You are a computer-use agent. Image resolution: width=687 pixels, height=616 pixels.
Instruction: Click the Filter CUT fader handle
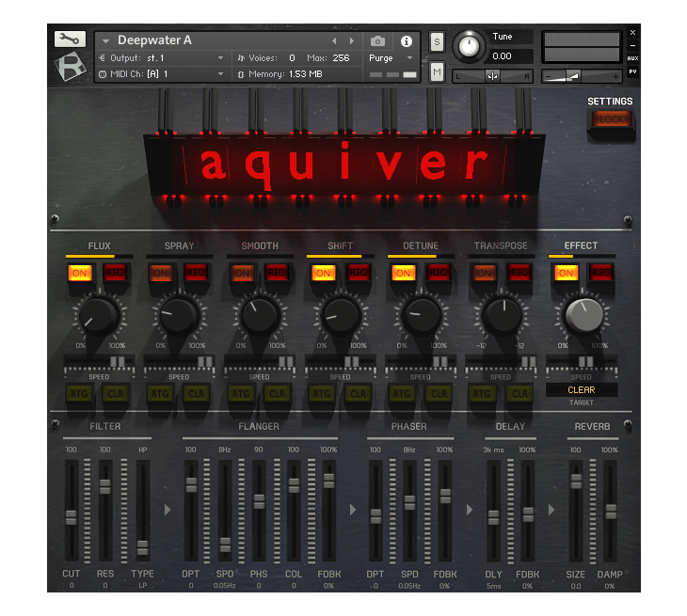point(71,517)
